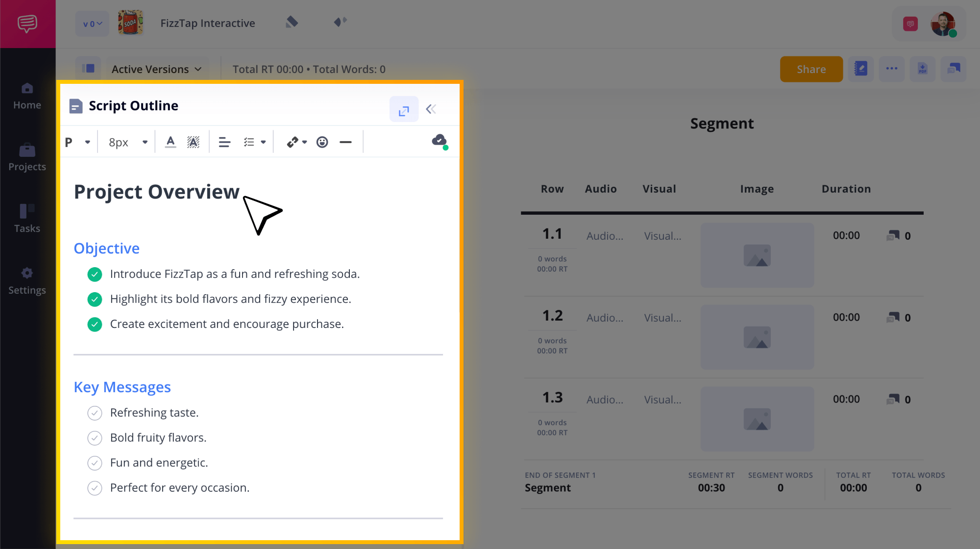Uncheck 'Introduce FizzTap as a fun and refreshing soda'

click(x=95, y=274)
